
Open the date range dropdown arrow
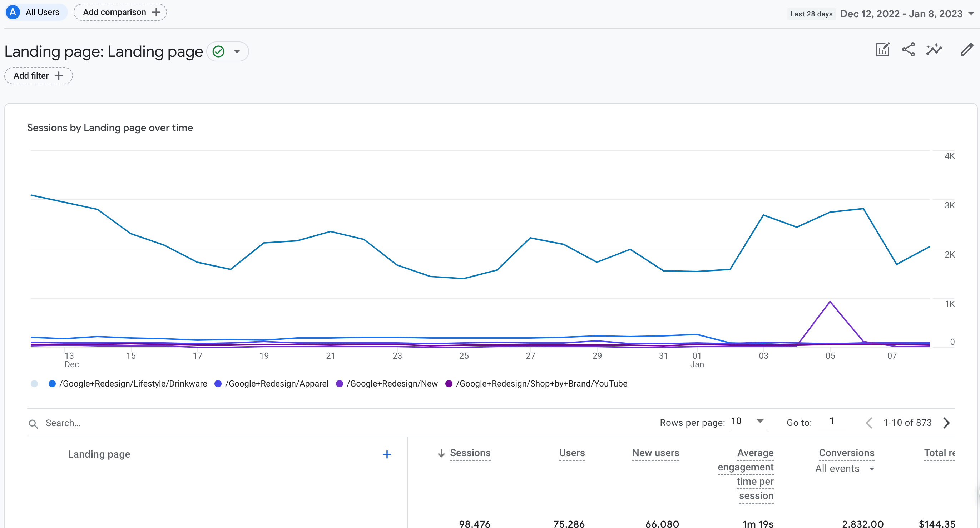[x=971, y=14]
